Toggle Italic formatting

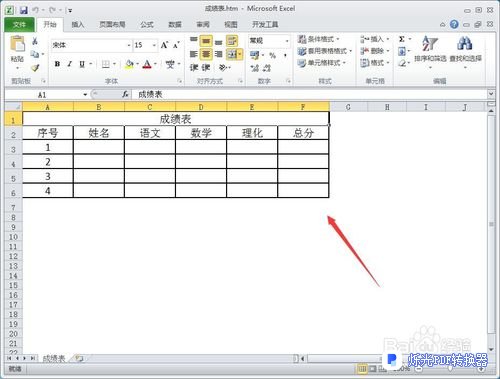click(70, 64)
